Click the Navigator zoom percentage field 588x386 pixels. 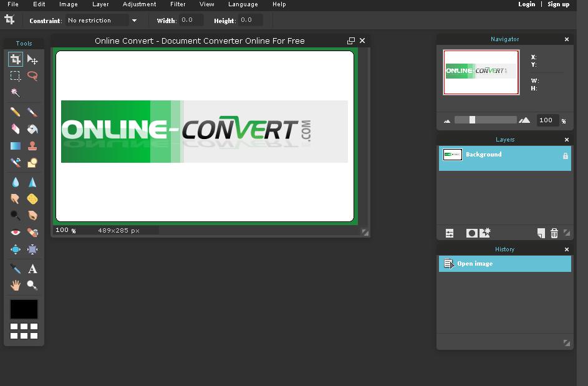[x=547, y=120]
